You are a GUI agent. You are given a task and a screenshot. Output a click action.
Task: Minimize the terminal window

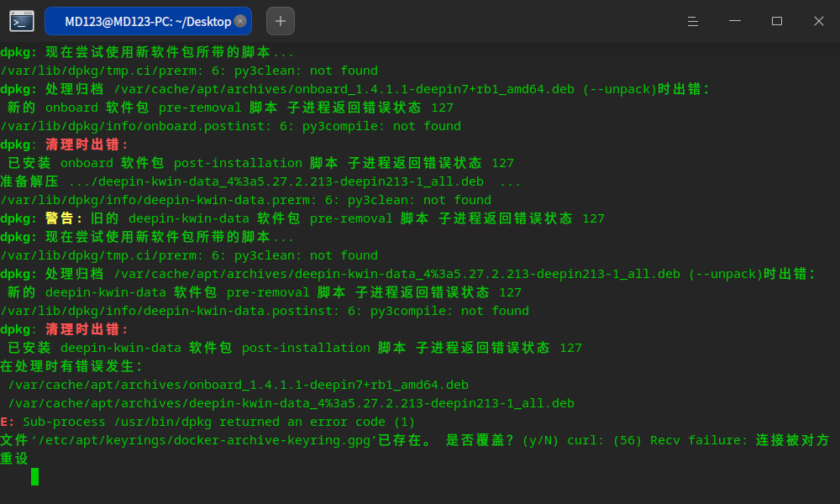click(735, 22)
